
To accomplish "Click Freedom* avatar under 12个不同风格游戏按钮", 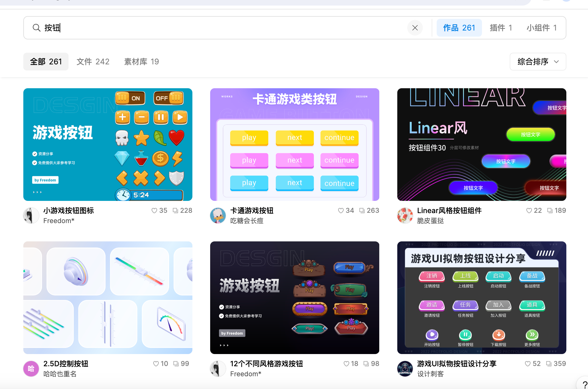I will point(218,369).
